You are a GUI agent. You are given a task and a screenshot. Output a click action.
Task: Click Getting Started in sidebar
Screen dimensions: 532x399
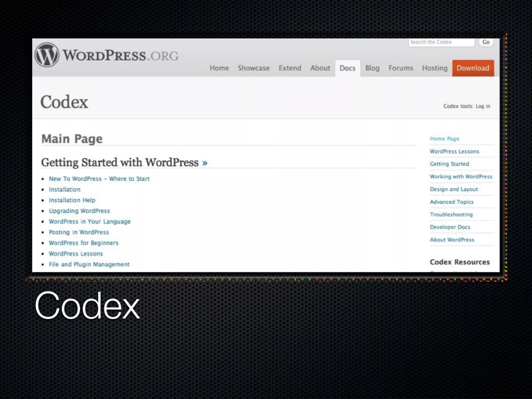449,164
